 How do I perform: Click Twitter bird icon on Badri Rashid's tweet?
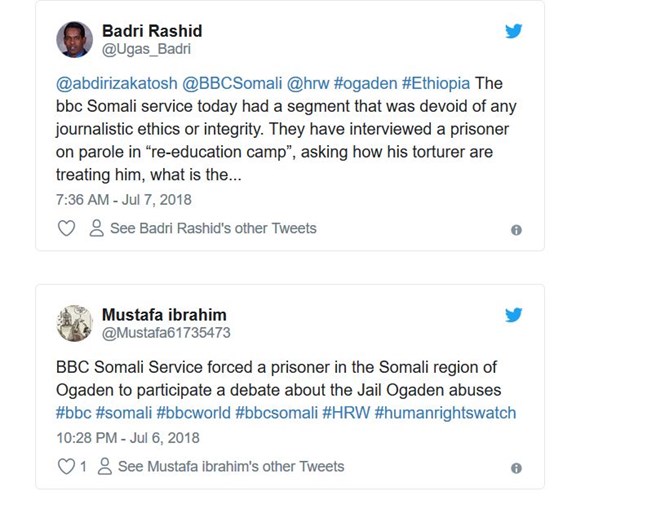(x=513, y=31)
